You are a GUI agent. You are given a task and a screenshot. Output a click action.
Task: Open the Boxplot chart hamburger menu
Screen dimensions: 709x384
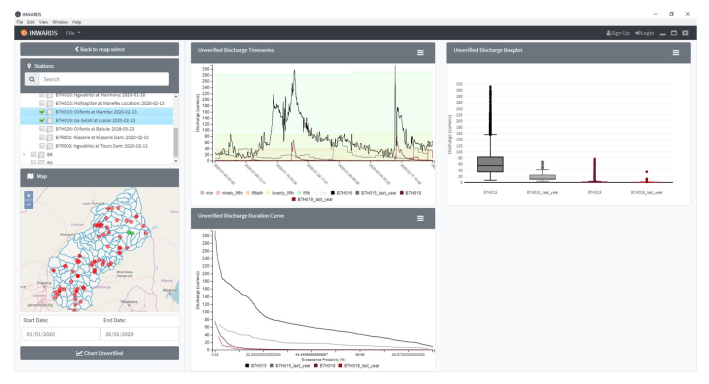(676, 53)
